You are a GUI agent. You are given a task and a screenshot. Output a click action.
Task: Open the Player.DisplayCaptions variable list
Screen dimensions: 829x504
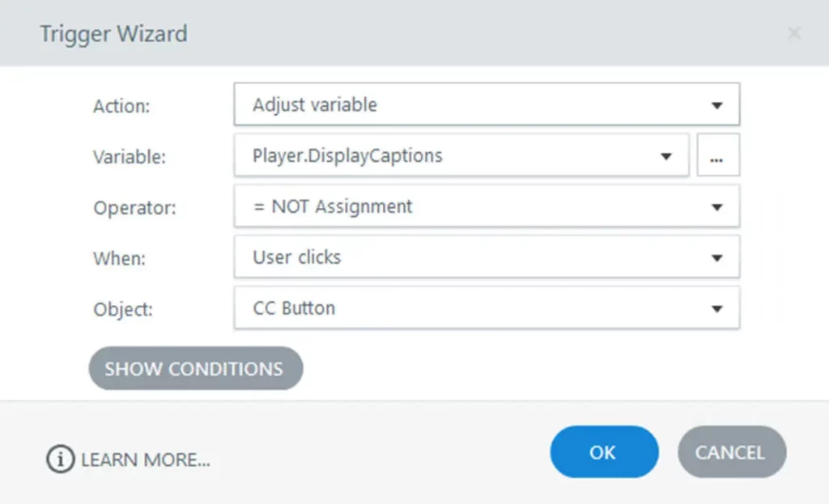(445, 156)
